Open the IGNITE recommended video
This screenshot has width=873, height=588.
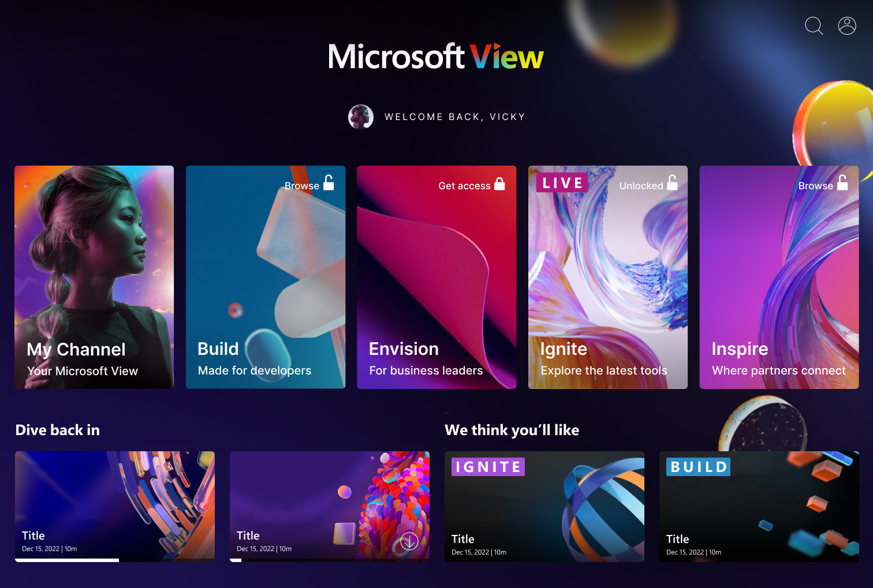[x=544, y=506]
